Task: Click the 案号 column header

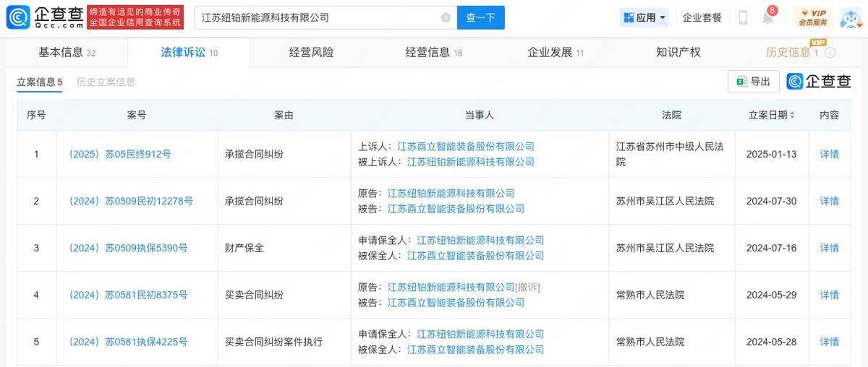Action: (x=137, y=116)
